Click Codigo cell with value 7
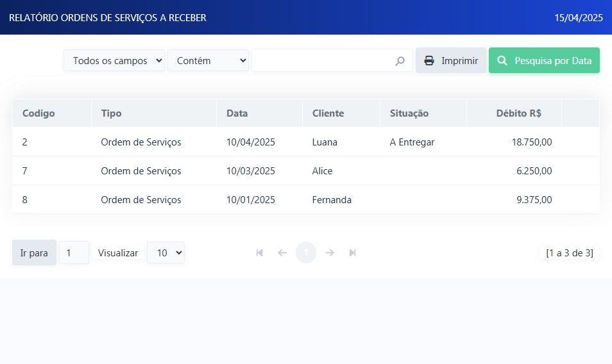 [24, 171]
